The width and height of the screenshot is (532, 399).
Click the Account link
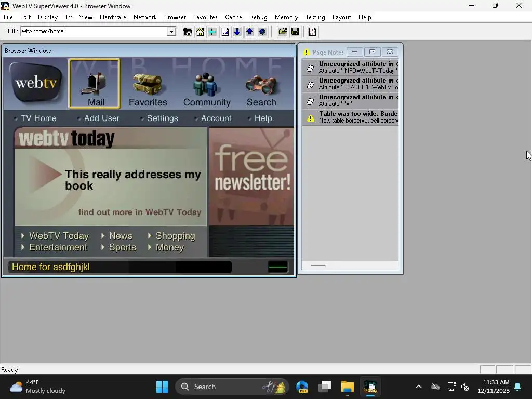[x=216, y=118]
